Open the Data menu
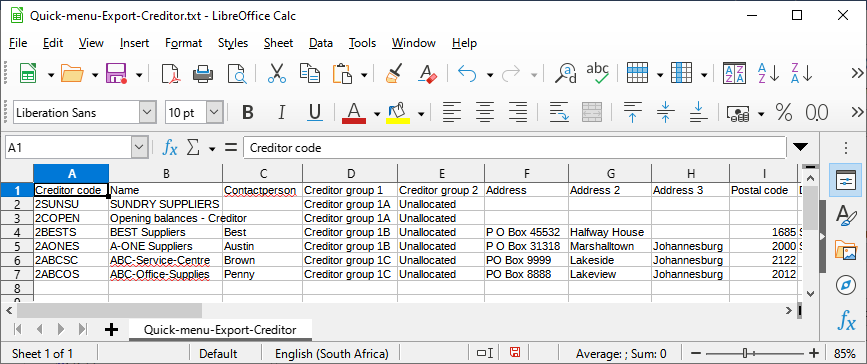This screenshot has width=867, height=364. click(321, 43)
